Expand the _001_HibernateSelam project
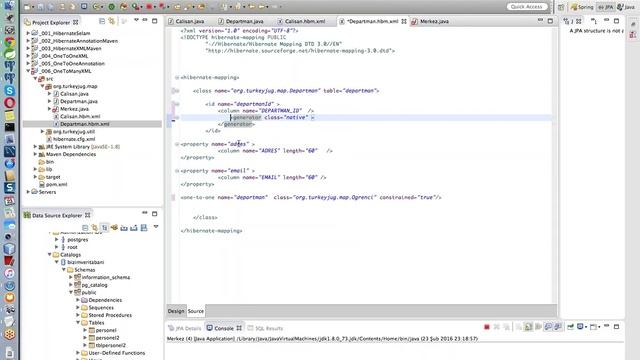The height and width of the screenshot is (360, 640). tap(28, 33)
